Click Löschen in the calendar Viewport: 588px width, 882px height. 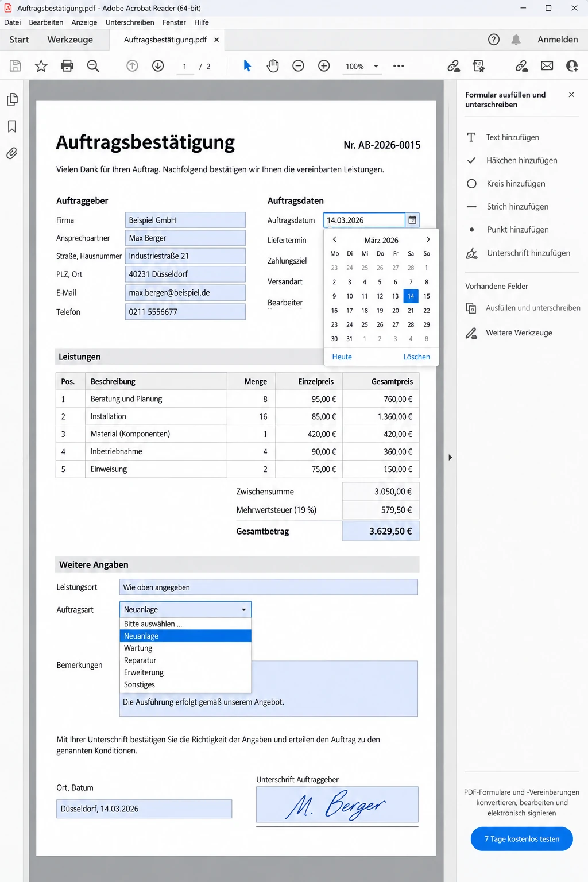pos(416,357)
